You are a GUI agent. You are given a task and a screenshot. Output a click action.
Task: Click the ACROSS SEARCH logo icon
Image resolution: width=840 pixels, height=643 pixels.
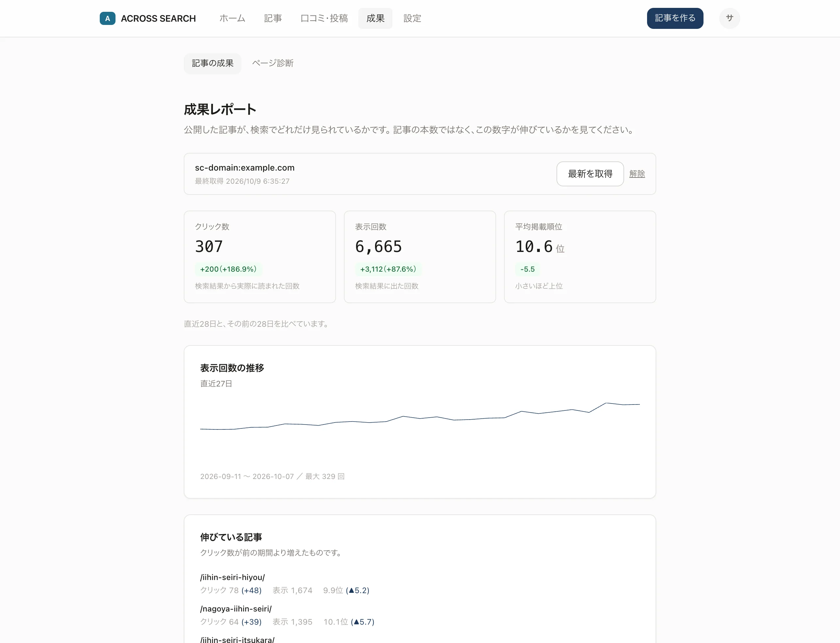click(x=108, y=18)
